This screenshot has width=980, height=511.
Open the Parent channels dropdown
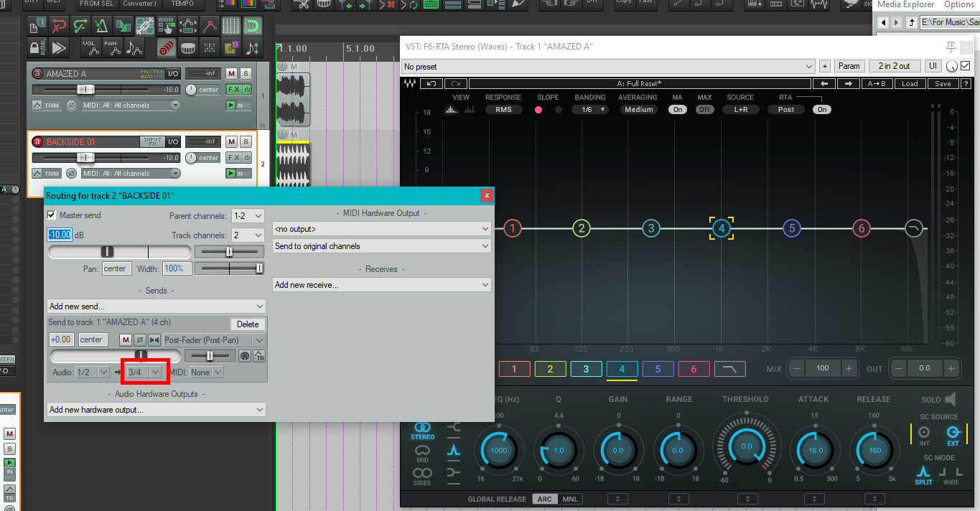pos(248,216)
